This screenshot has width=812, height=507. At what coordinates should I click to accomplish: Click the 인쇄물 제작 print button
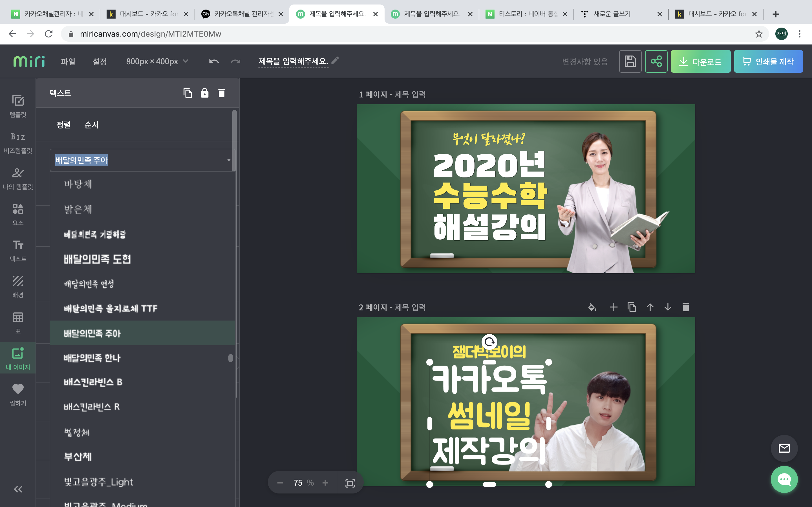tap(768, 61)
